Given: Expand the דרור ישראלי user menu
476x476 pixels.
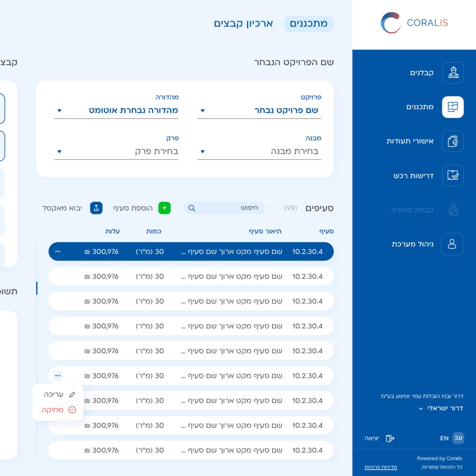Looking at the screenshot, I should [x=441, y=408].
